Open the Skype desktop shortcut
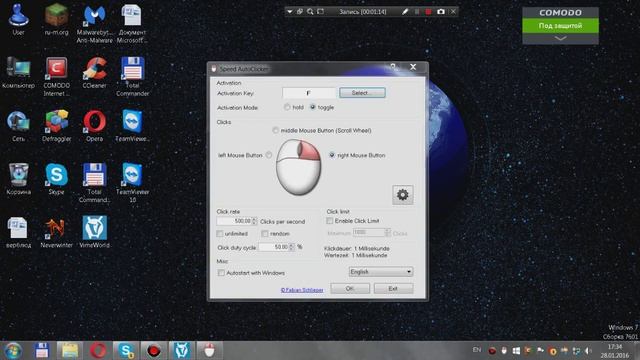 (56, 178)
